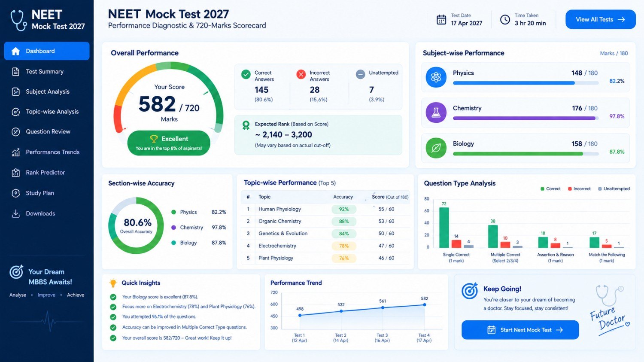Click the Test 4 data point 582
644x362 pixels.
click(x=425, y=305)
